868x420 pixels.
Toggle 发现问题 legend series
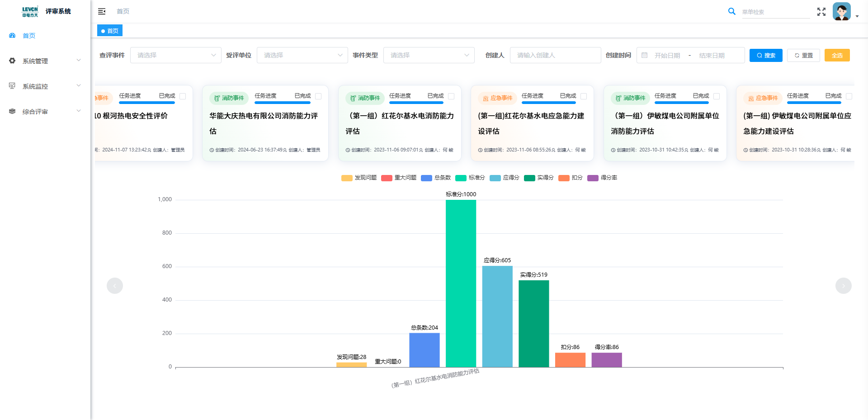pyautogui.click(x=359, y=178)
